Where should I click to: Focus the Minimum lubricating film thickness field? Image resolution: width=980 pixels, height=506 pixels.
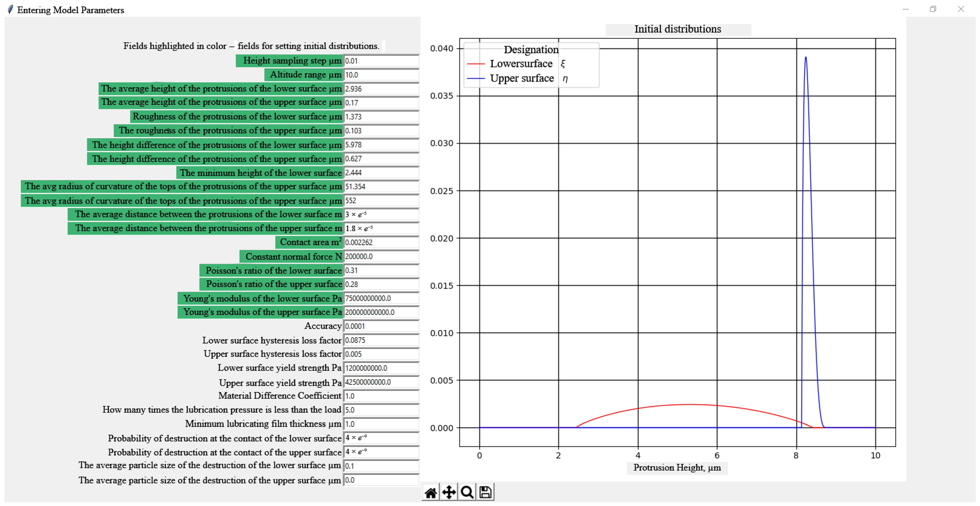(381, 424)
